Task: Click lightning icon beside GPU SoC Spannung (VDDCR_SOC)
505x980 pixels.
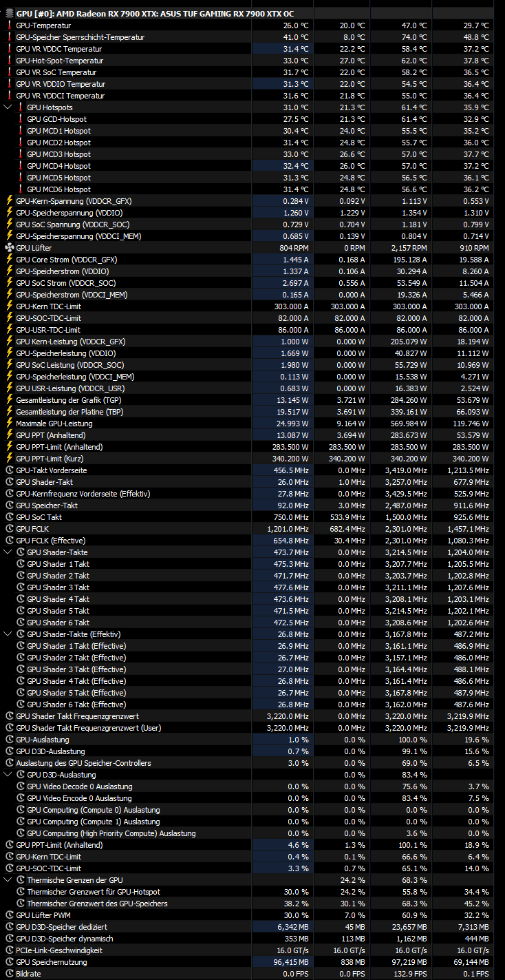Action: (x=9, y=225)
